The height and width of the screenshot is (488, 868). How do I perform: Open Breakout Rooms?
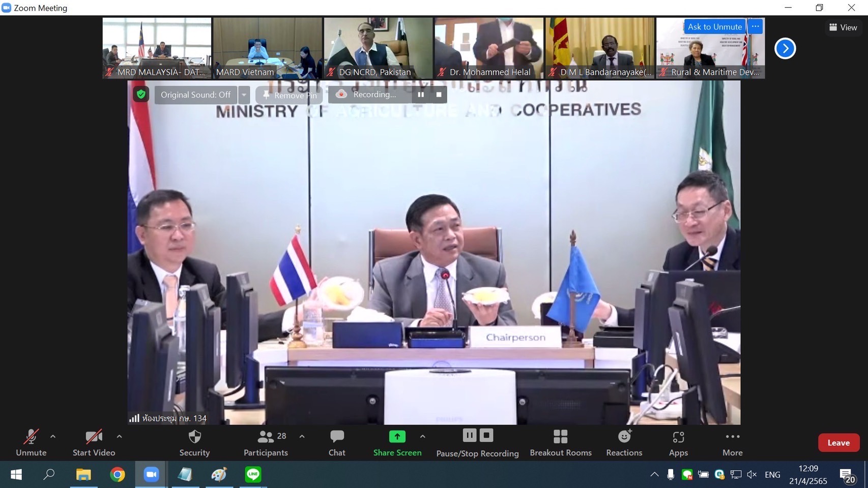(561, 443)
